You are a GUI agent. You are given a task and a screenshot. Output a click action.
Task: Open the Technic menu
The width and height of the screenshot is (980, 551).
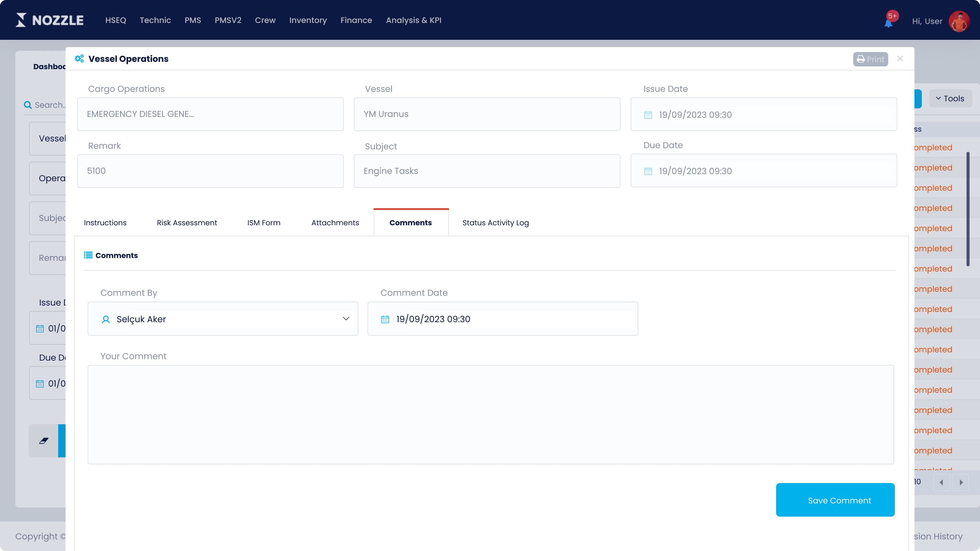tap(155, 20)
